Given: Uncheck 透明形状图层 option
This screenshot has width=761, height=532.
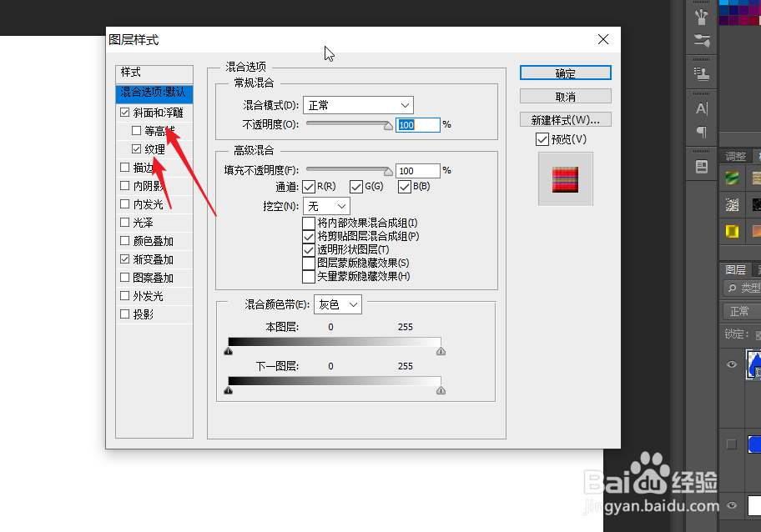Looking at the screenshot, I should tap(309, 250).
